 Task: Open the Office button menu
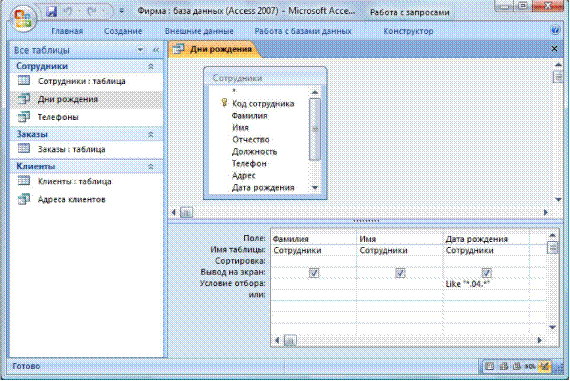[x=23, y=18]
